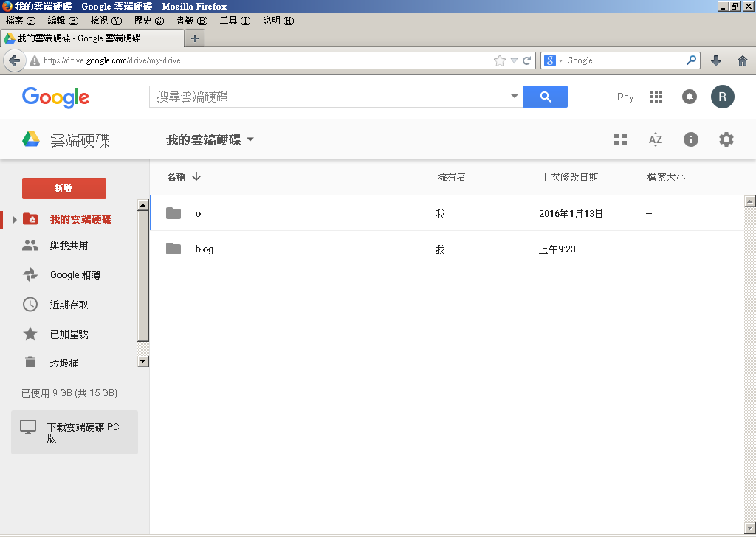Click the 檔案大小 column header
The image size is (756, 537).
(x=666, y=177)
